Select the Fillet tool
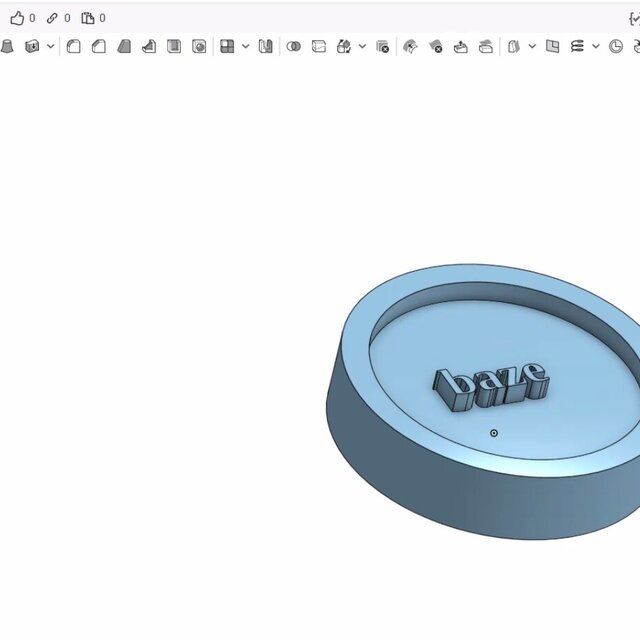The width and height of the screenshot is (640, 640). click(74, 46)
